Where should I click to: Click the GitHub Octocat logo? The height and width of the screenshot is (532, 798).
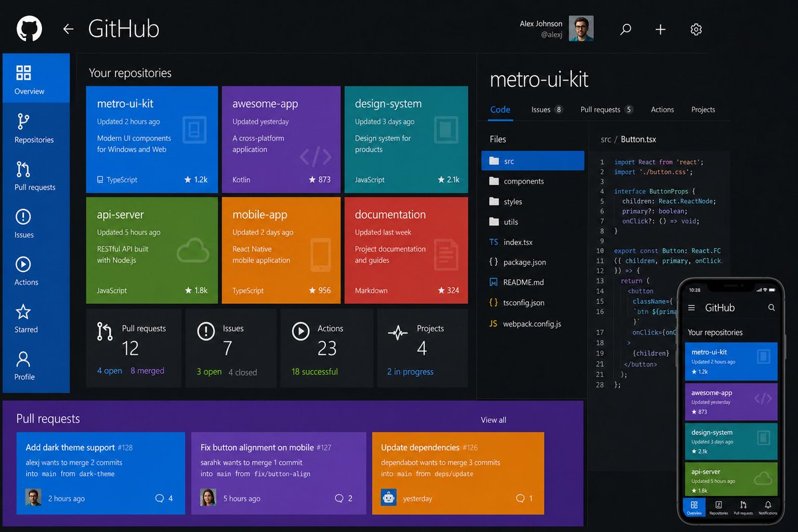pos(29,29)
